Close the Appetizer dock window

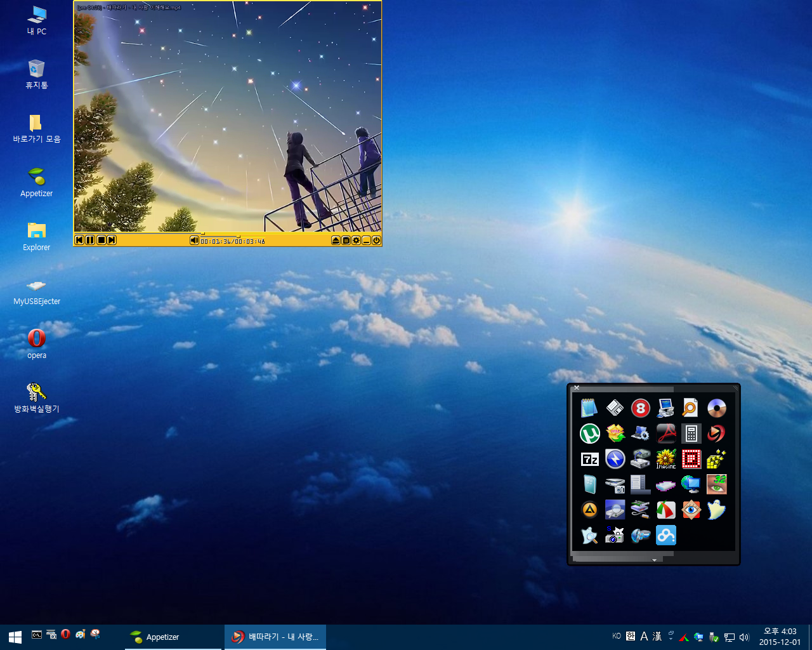(576, 388)
